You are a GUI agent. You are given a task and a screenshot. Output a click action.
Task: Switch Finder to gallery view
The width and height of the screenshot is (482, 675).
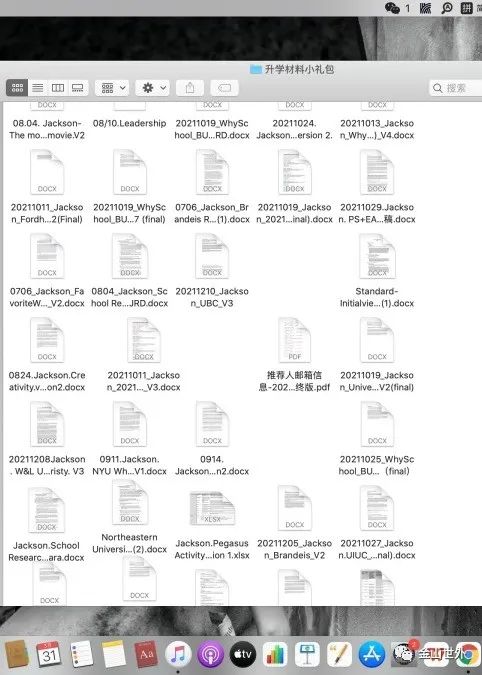pyautogui.click(x=78, y=88)
